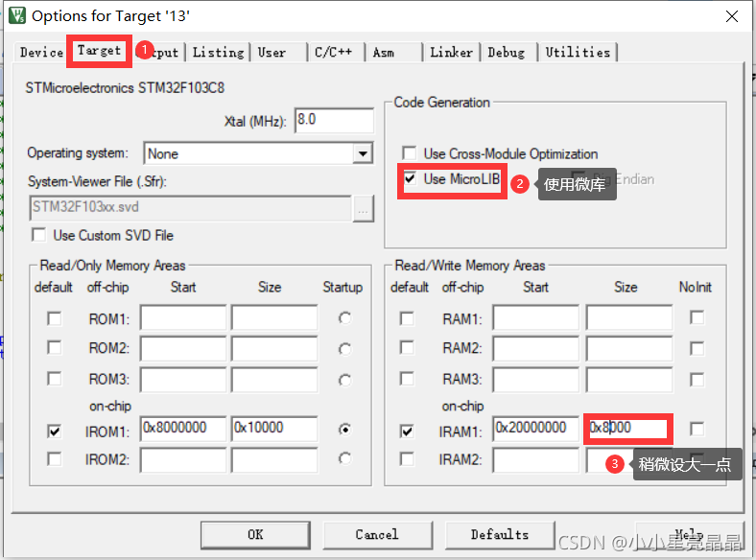Check the IRAM1 NoInit checkbox
This screenshot has height=560, width=756.
click(x=697, y=429)
